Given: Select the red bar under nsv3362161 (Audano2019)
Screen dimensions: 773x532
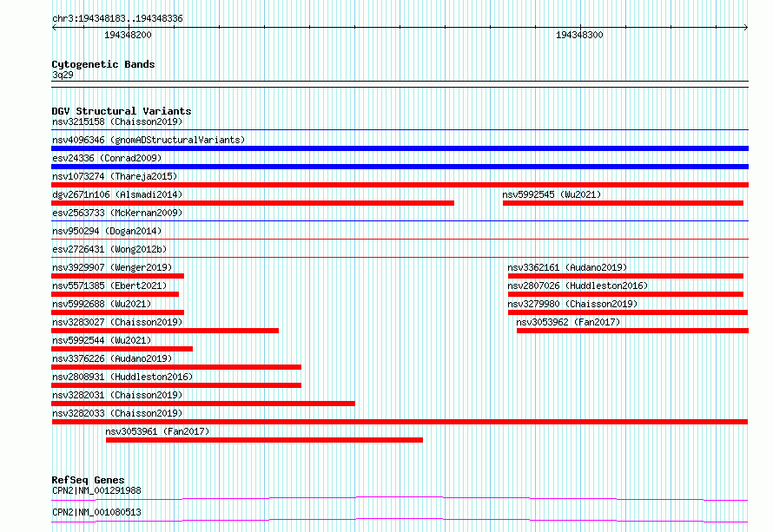Looking at the screenshot, I should pos(625,276).
